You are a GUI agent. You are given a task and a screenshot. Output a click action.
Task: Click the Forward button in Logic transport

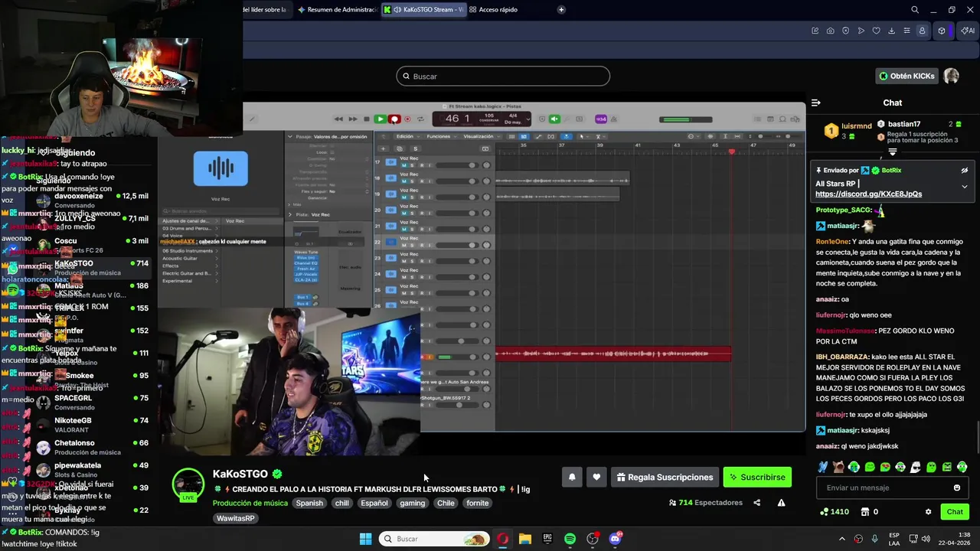pos(353,119)
